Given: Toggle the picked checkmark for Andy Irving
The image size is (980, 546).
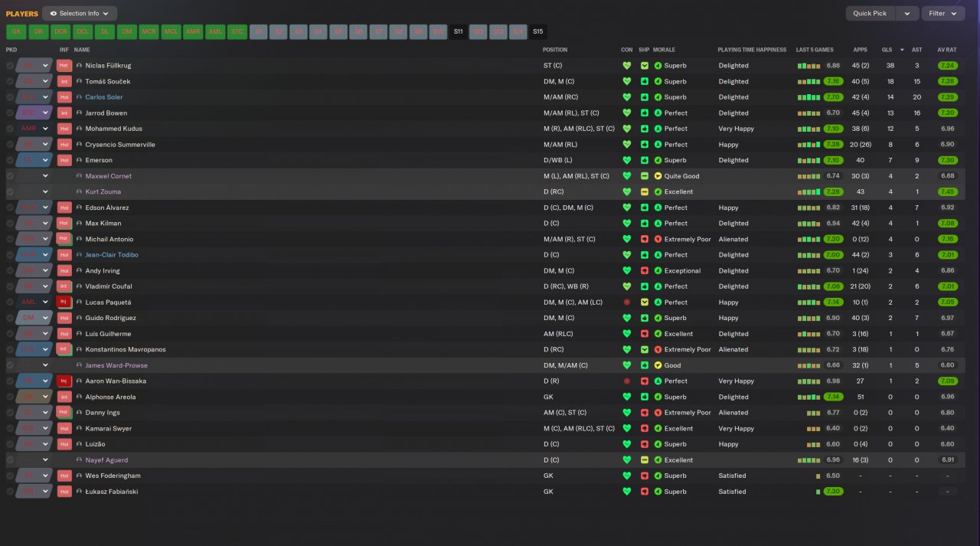Looking at the screenshot, I should point(10,271).
